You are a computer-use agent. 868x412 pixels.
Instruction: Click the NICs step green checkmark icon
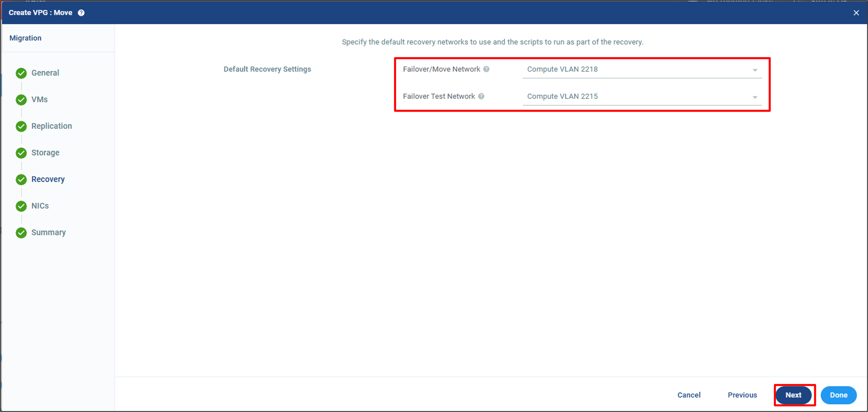(21, 206)
